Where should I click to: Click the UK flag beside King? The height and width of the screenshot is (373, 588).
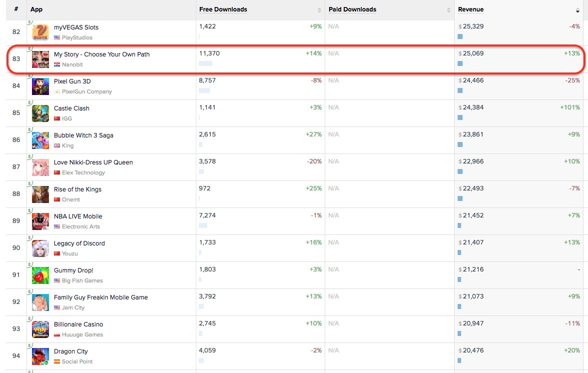57,145
